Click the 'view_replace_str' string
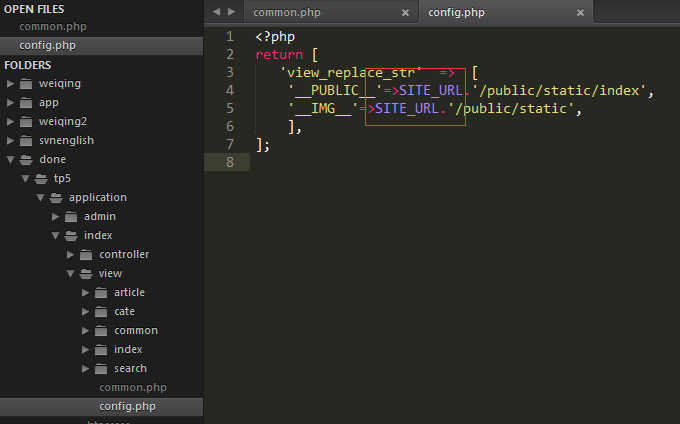 tap(351, 72)
